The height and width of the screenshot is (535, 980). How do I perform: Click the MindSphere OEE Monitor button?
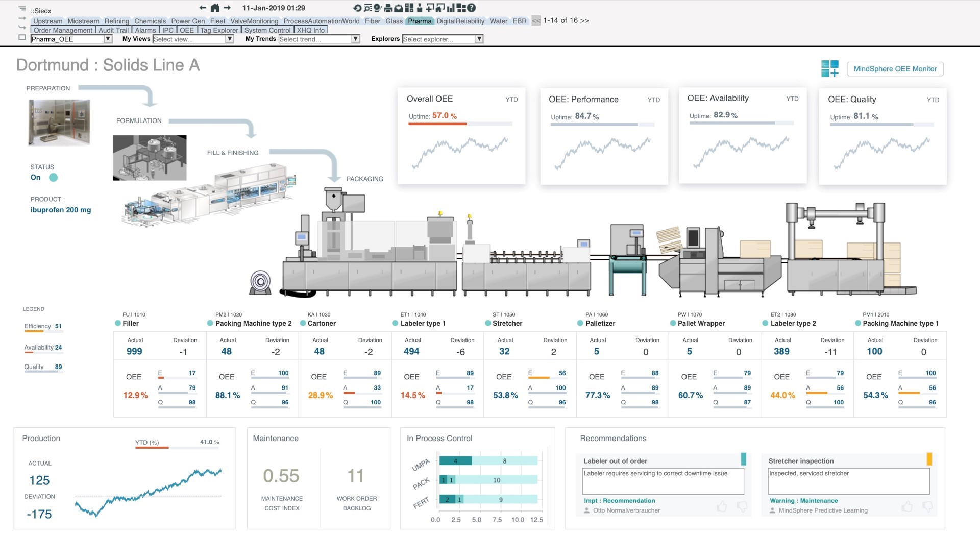(895, 69)
